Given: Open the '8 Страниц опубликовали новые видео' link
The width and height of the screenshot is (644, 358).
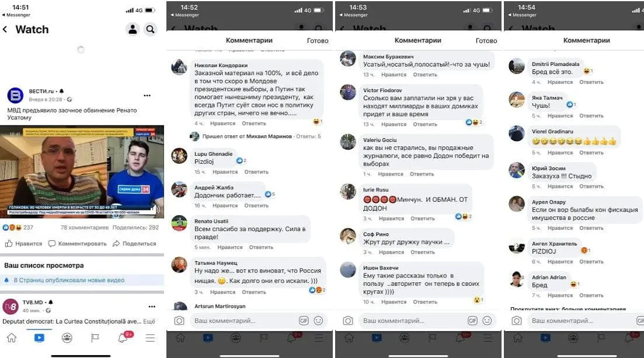Looking at the screenshot, I should (x=69, y=280).
